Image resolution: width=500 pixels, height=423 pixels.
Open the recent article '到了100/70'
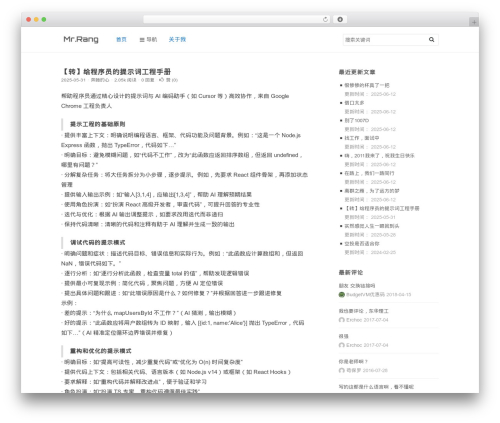pyautogui.click(x=357, y=121)
